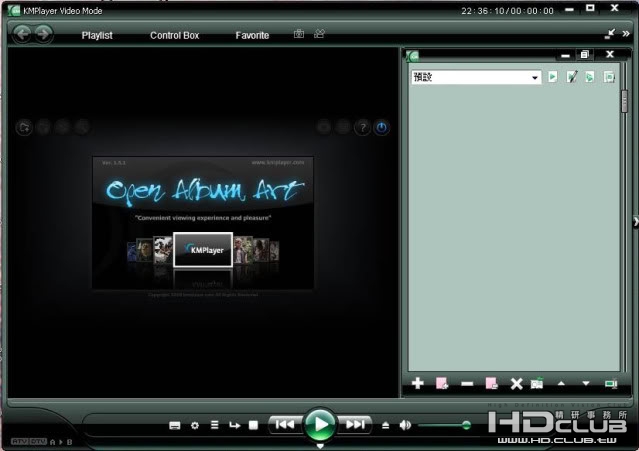This screenshot has height=451, width=639.
Task: Skip to the next track
Action: [x=355, y=425]
